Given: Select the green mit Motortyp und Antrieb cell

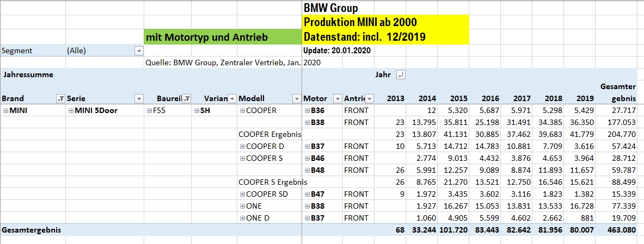Looking at the screenshot, I should click(223, 37).
